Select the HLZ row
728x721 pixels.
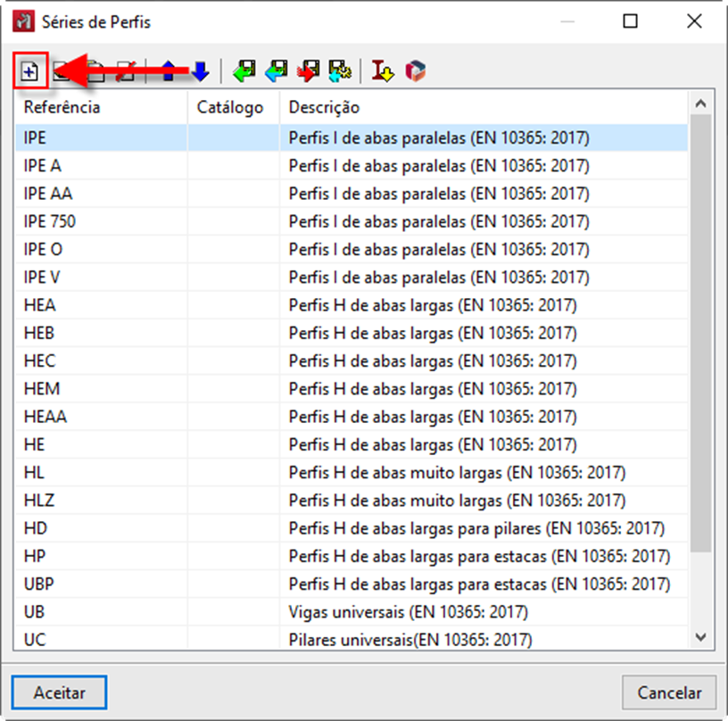click(x=352, y=500)
